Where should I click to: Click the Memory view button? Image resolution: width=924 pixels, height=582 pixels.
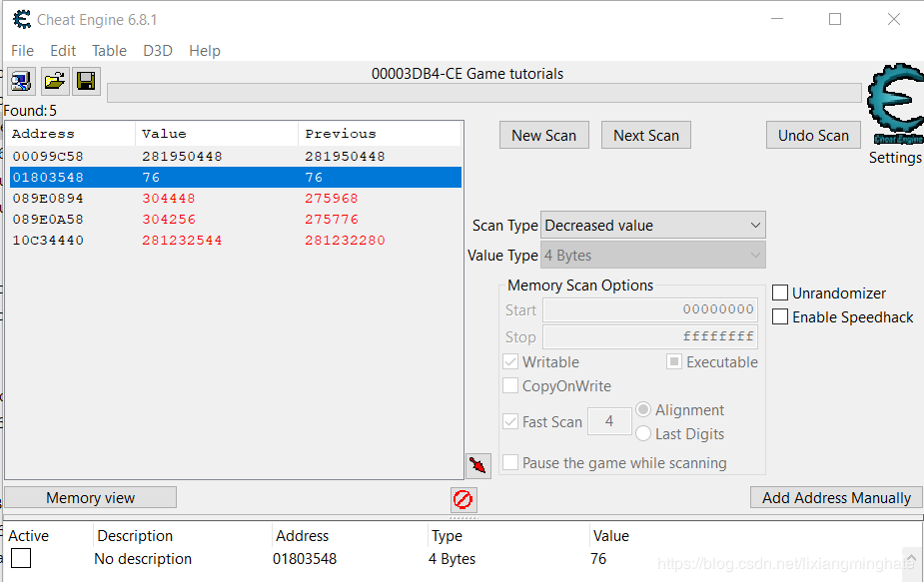(90, 498)
